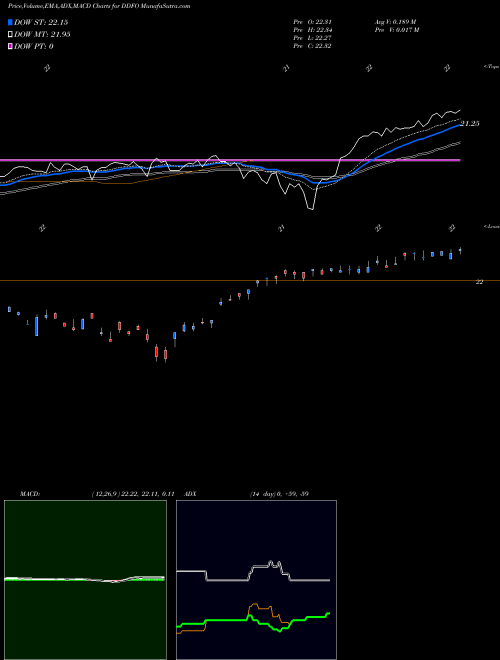Click the ADX (14 day) values text
The image size is (500, 660).
(x=279, y=494)
